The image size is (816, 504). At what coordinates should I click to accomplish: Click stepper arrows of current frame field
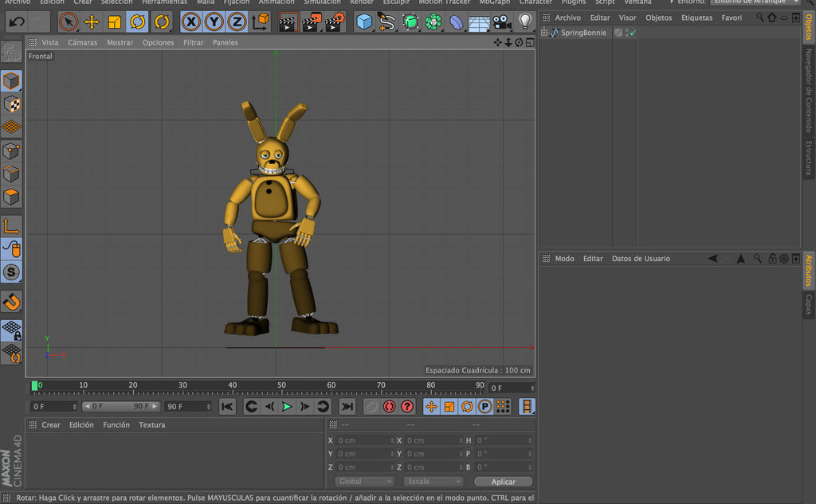coord(532,388)
